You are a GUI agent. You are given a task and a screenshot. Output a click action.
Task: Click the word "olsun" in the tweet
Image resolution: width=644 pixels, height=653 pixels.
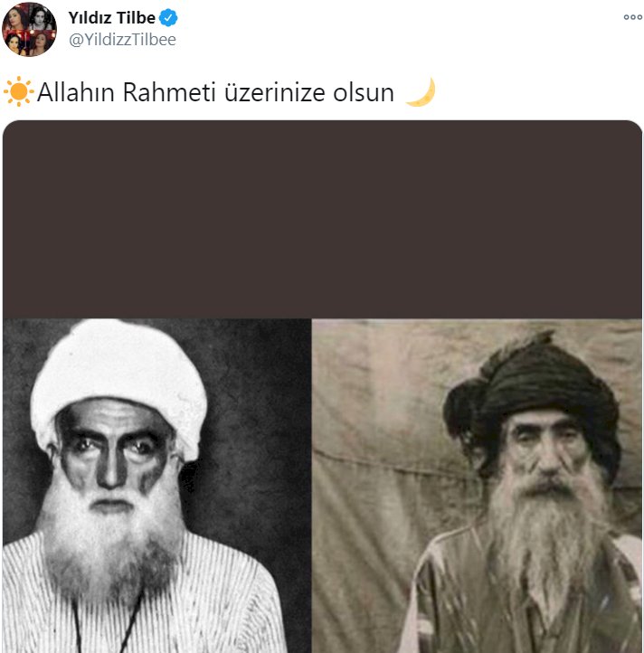tap(364, 92)
